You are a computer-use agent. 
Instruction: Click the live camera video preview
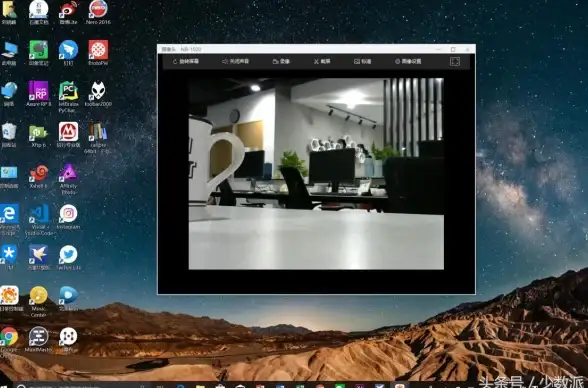click(x=316, y=173)
